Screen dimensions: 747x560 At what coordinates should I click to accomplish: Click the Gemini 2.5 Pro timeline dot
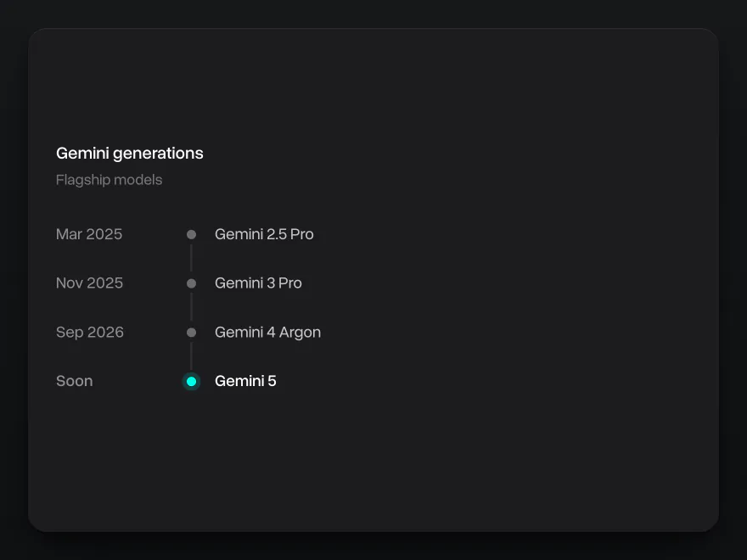tap(191, 234)
